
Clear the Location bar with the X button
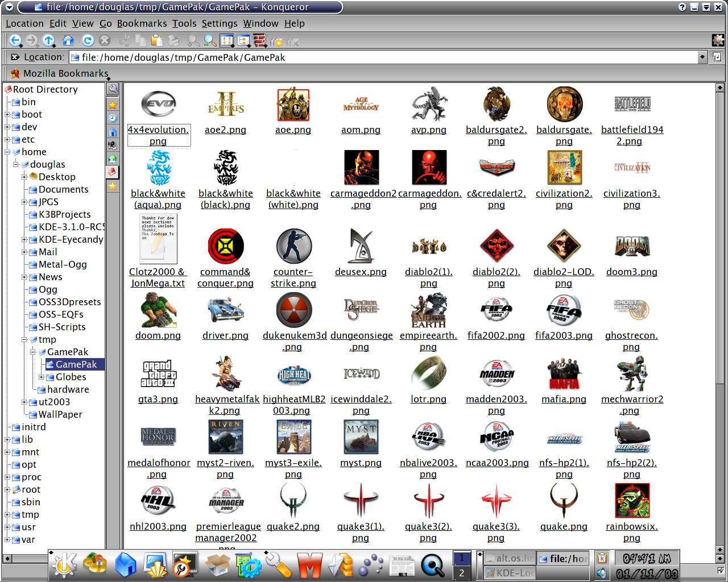click(x=15, y=57)
